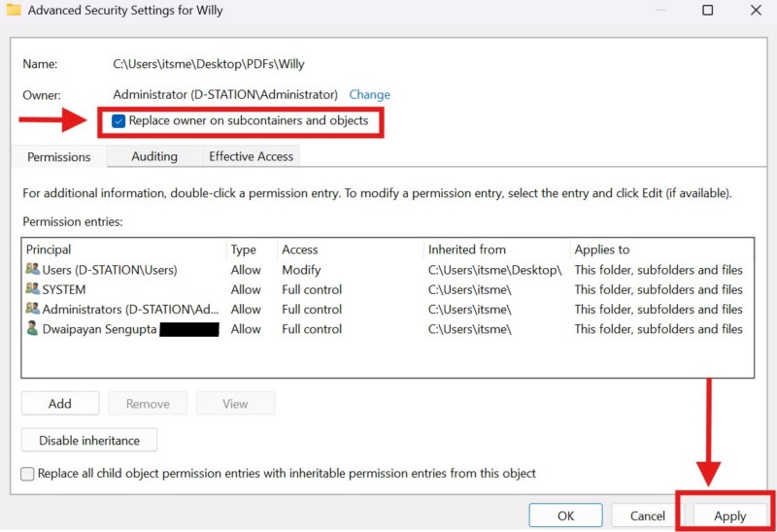
Task: Close the Advanced Security Settings window
Action: (x=756, y=11)
